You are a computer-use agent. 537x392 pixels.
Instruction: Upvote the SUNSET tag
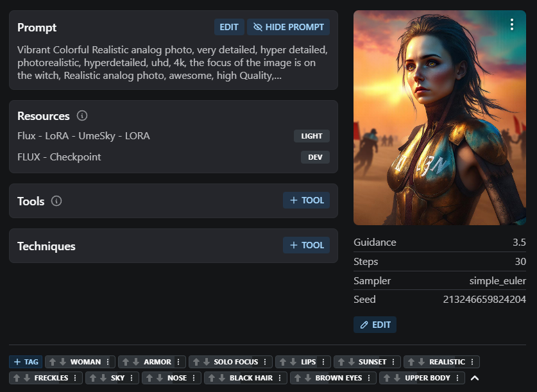pyautogui.click(x=341, y=362)
